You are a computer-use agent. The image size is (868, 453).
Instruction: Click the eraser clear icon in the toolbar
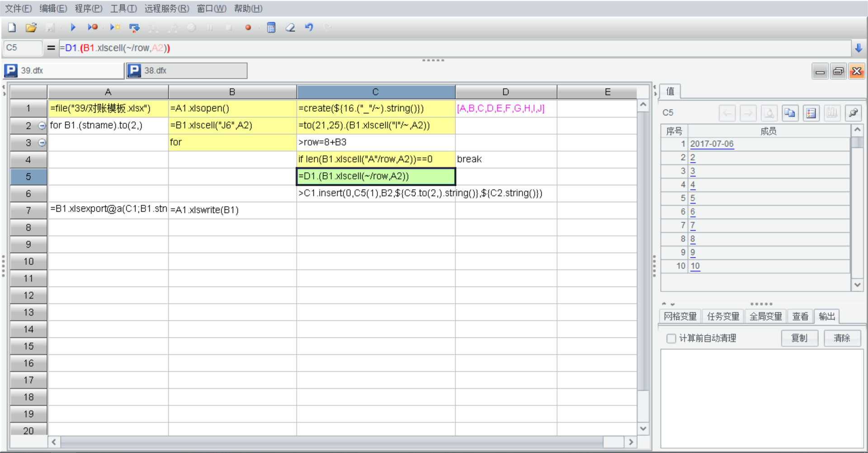pos(290,28)
